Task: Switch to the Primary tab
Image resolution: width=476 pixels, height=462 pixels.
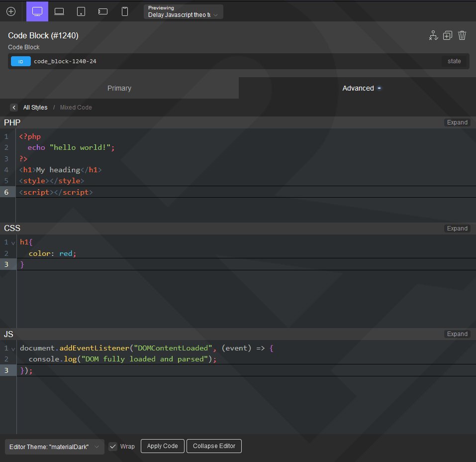Action: pos(119,88)
